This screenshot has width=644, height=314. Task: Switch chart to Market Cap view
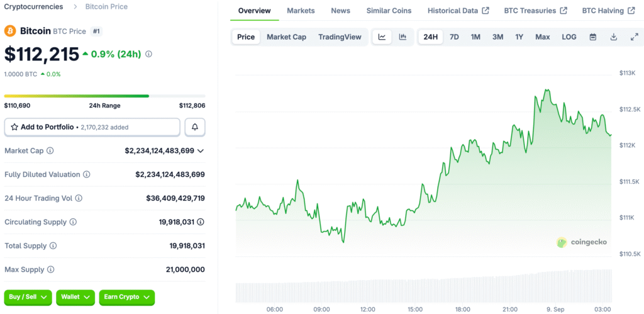click(286, 37)
